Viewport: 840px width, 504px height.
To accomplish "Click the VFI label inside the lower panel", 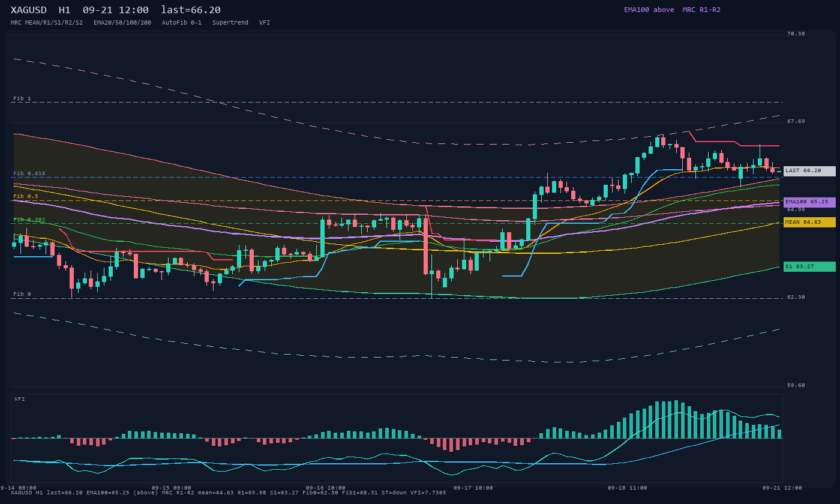I will click(20, 399).
